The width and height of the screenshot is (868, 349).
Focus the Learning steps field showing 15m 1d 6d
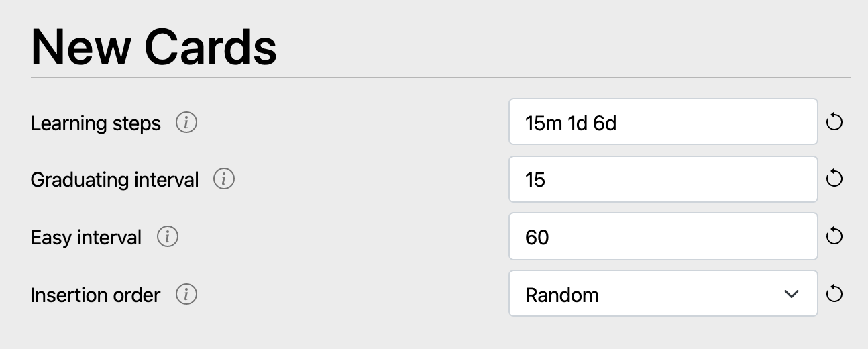(x=663, y=121)
